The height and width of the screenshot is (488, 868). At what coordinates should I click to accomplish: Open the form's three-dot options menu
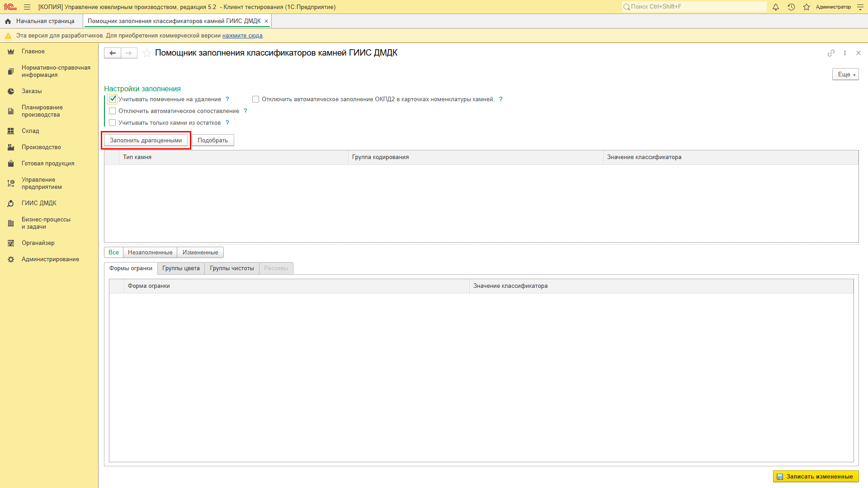(x=845, y=53)
